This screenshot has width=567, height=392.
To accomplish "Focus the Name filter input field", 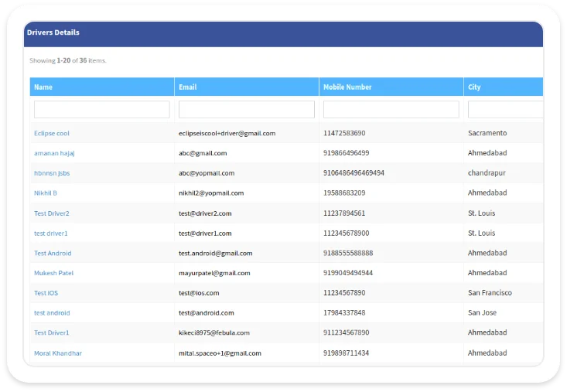I will (101, 110).
